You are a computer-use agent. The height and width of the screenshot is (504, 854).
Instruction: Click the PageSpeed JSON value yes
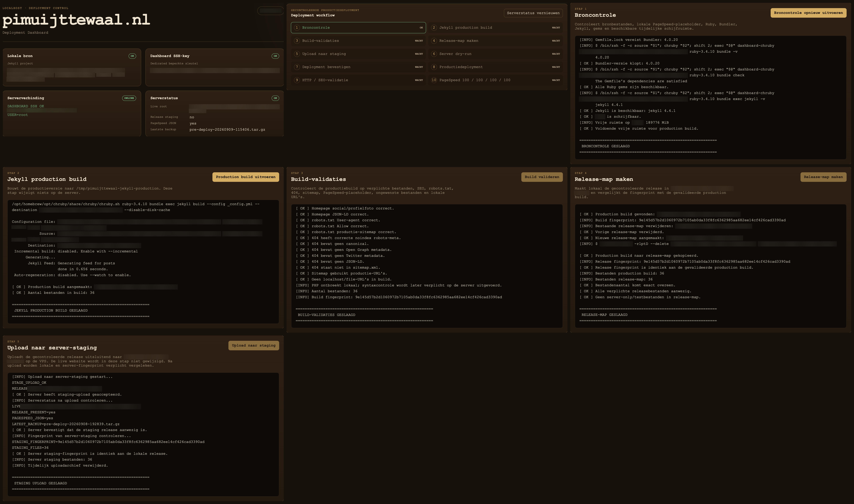click(193, 124)
